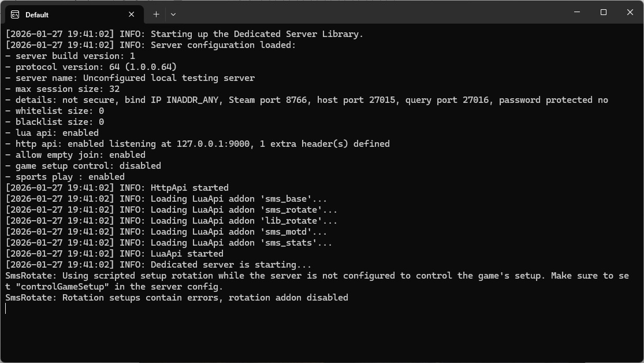Click the 'http api: enabled listening' line

point(196,144)
